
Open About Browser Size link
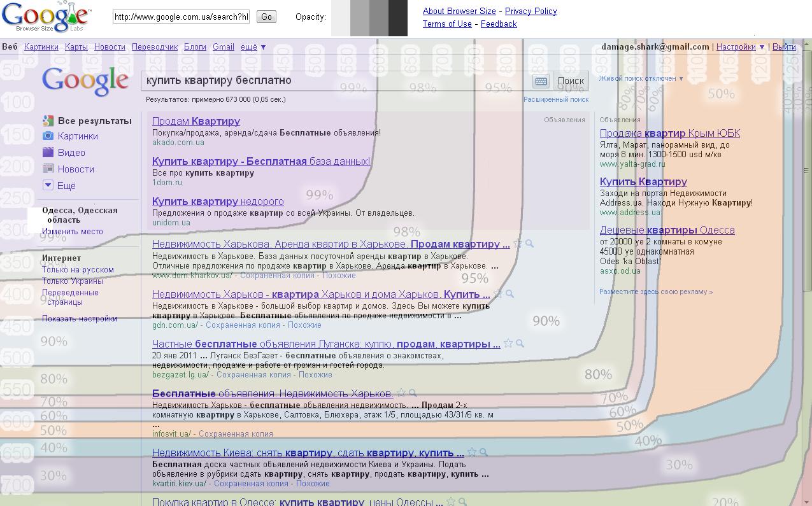click(459, 11)
